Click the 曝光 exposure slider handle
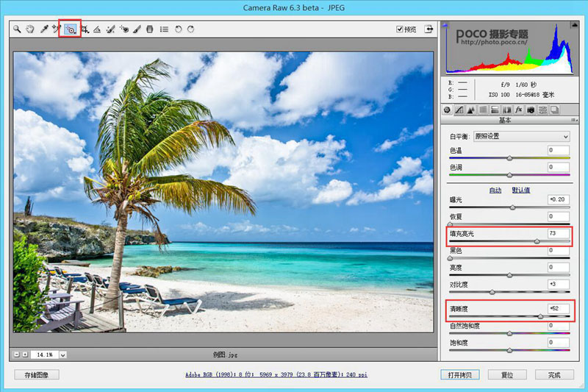 click(512, 207)
